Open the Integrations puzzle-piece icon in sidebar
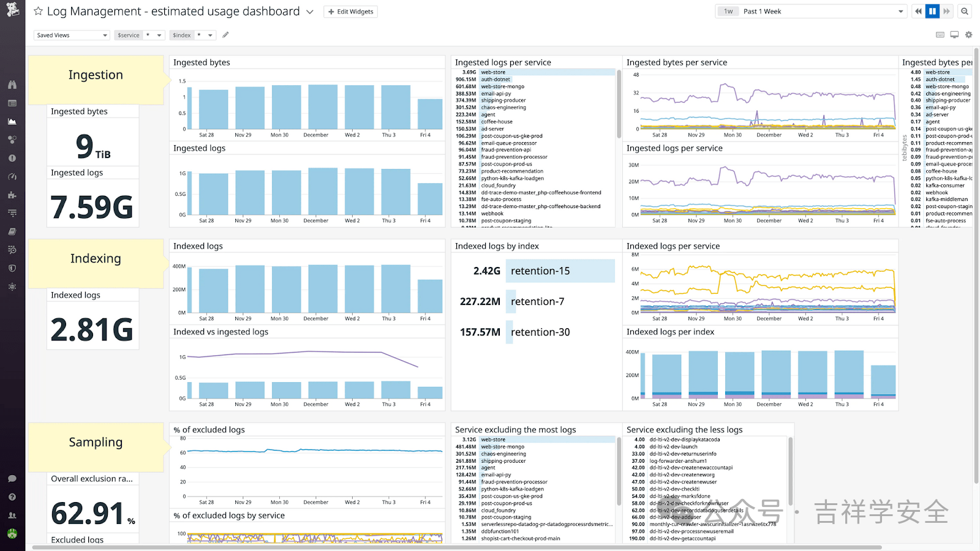Viewport: 980px width, 551px height. tap(12, 195)
